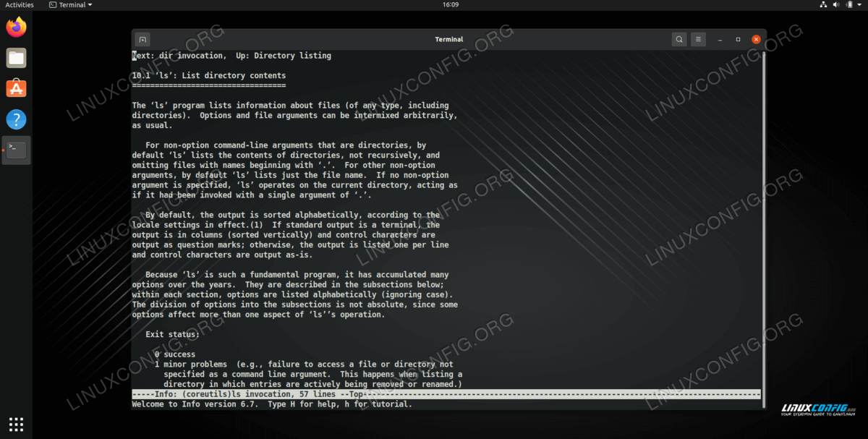Click the volume speaker icon
The width and height of the screenshot is (868, 439).
coord(836,5)
